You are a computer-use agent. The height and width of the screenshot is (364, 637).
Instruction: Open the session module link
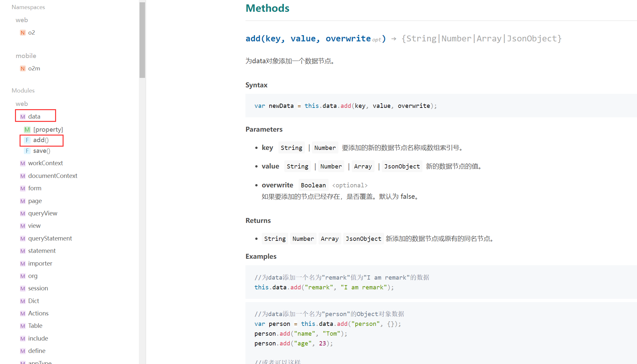pyautogui.click(x=38, y=288)
